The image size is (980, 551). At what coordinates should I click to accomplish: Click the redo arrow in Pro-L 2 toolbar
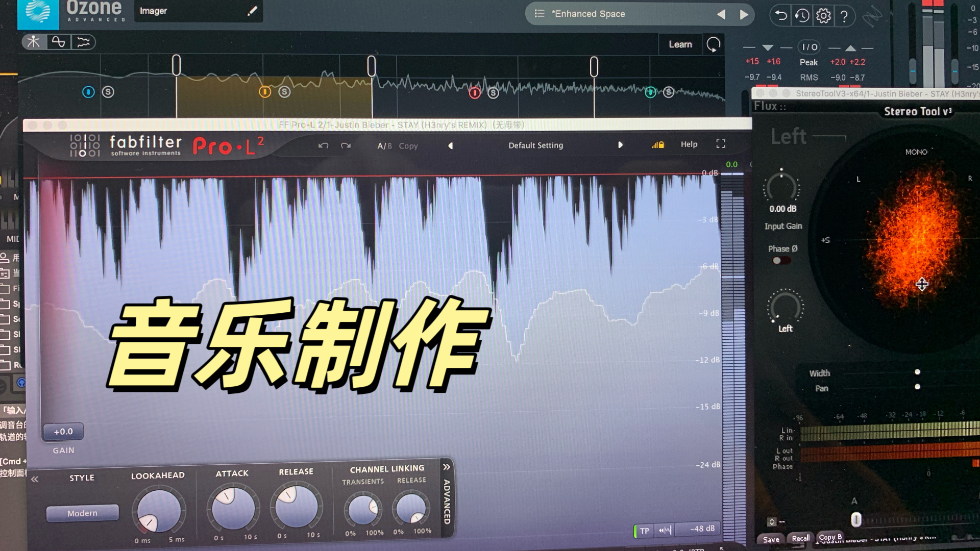click(346, 145)
